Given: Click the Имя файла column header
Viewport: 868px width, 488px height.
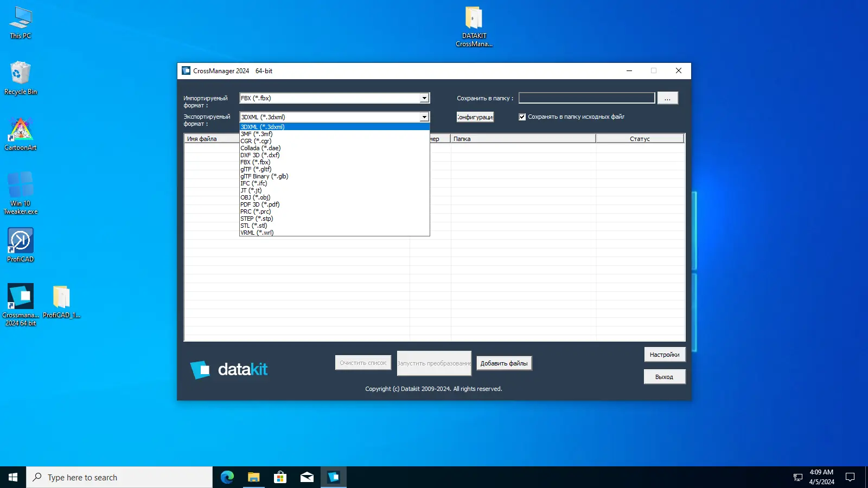Looking at the screenshot, I should [x=212, y=139].
